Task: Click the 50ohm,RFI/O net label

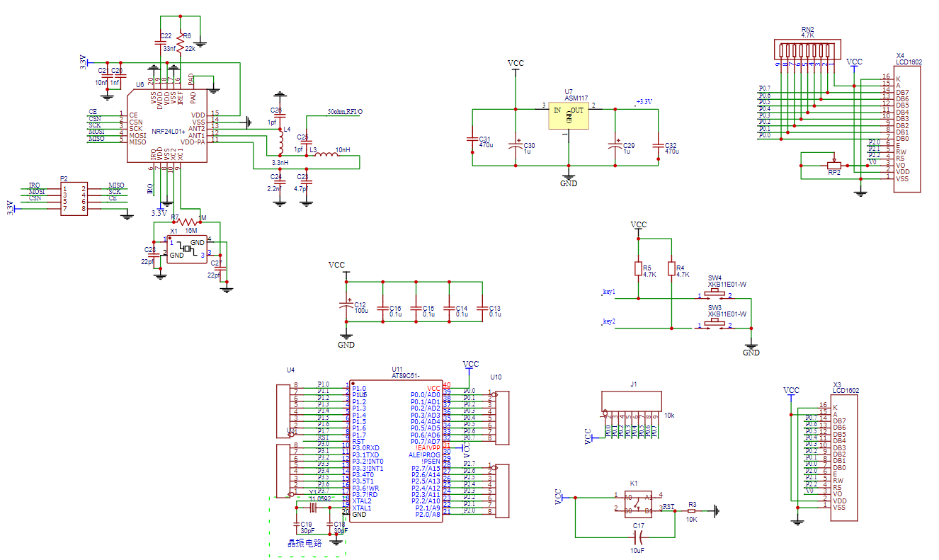Action: (x=344, y=112)
